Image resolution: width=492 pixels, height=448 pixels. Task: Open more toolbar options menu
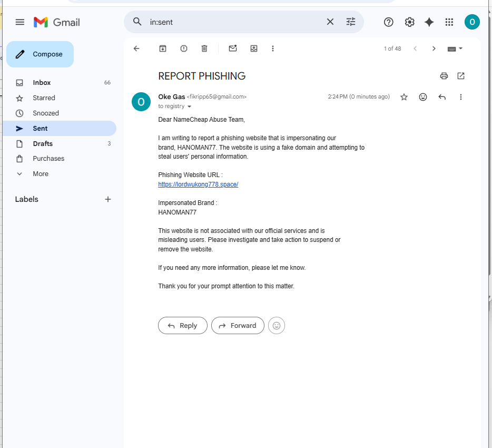(273, 48)
